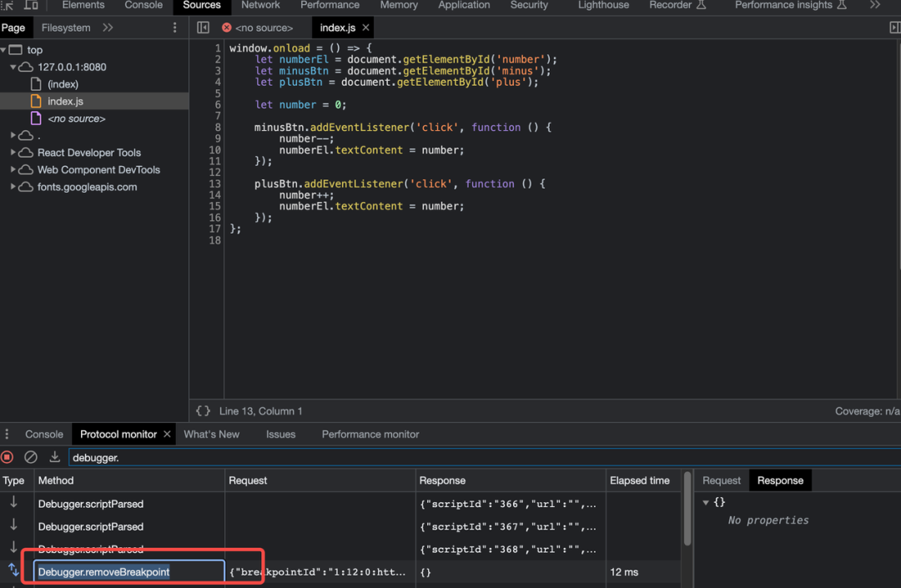Viewport: 901px width, 588px height.
Task: Open the Elements panel tab
Action: [x=83, y=5]
